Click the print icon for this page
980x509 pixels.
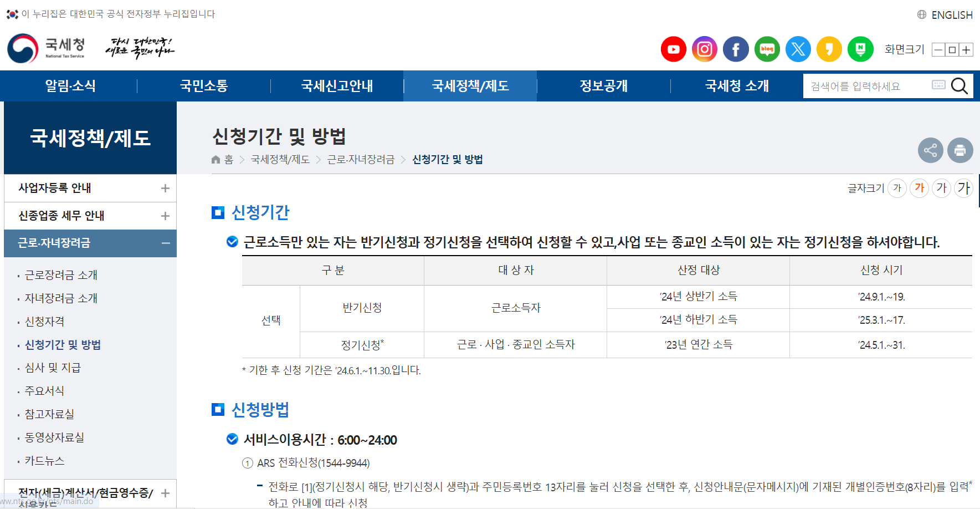(x=960, y=150)
